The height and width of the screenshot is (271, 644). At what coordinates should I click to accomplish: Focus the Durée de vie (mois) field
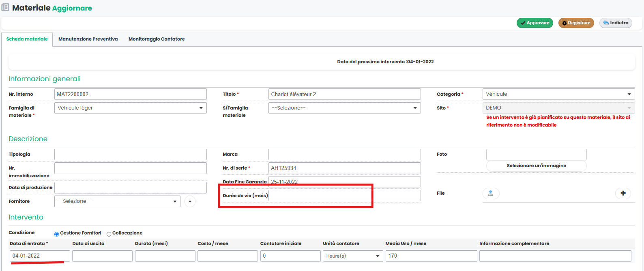point(344,196)
